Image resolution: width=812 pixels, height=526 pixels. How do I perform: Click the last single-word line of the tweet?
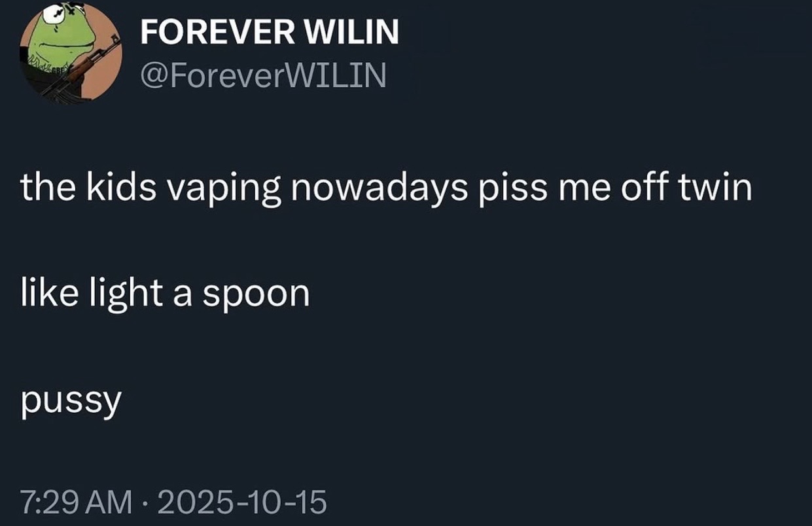(71, 399)
